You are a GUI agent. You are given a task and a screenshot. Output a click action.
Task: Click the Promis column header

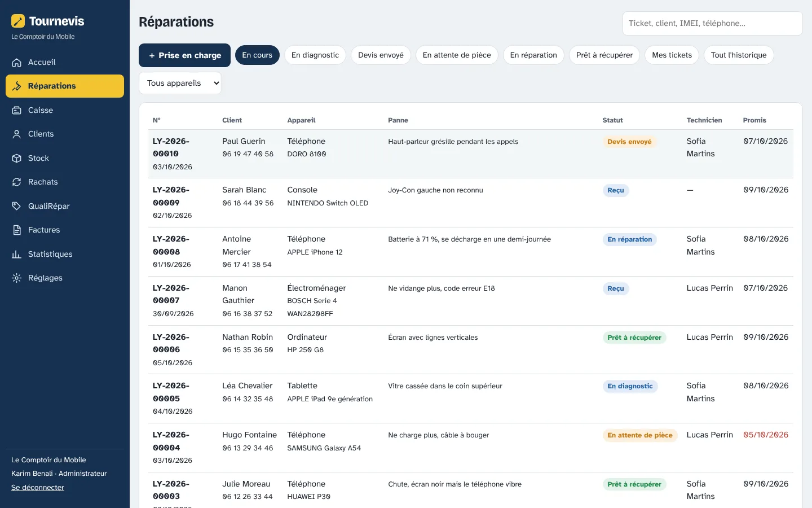(754, 120)
